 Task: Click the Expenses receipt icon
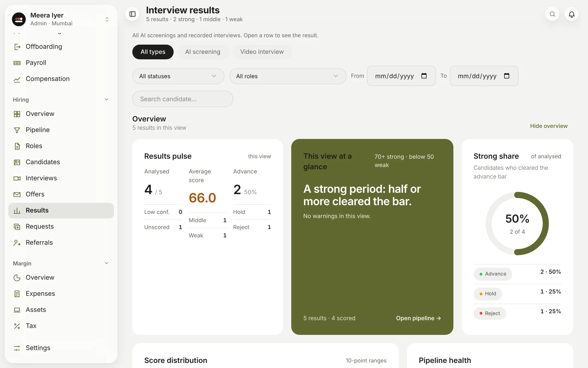(17, 294)
